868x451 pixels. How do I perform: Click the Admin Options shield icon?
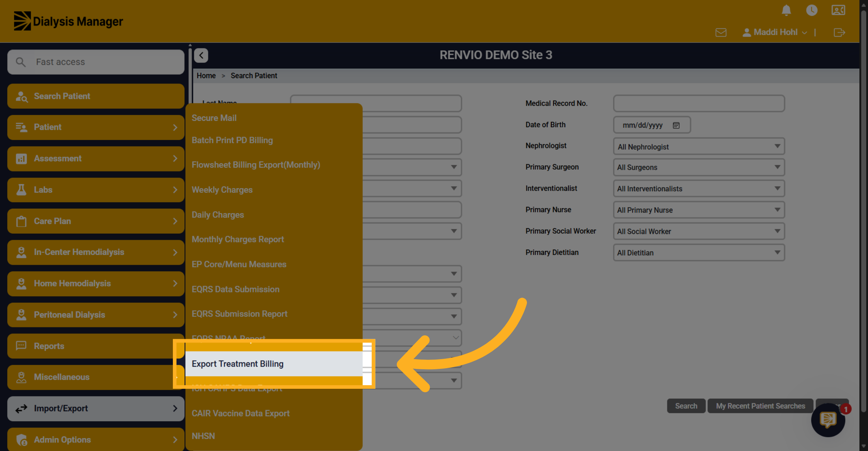point(21,440)
